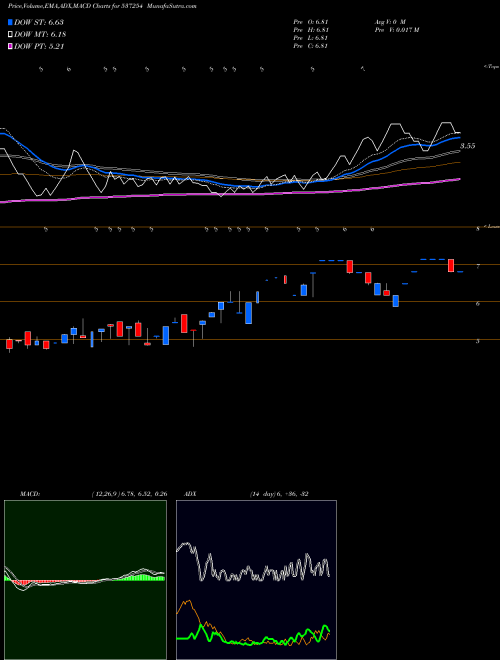
Task: Click the 'Pre O: 6.81' open value
Action: click(311, 22)
